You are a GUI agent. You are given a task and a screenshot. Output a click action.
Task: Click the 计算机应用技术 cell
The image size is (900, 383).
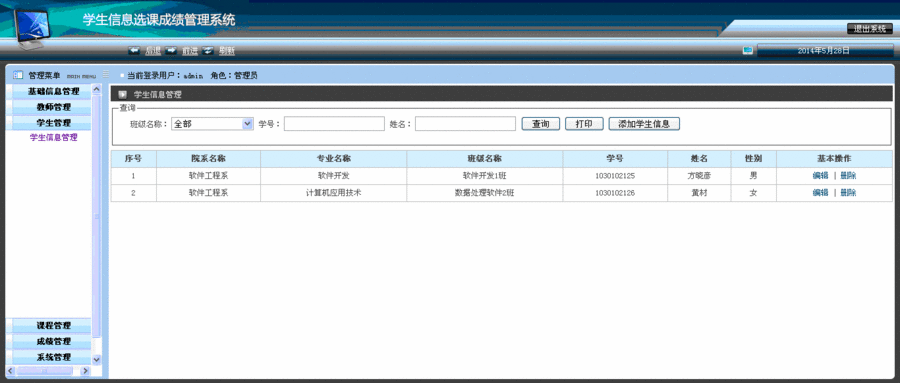click(x=333, y=193)
